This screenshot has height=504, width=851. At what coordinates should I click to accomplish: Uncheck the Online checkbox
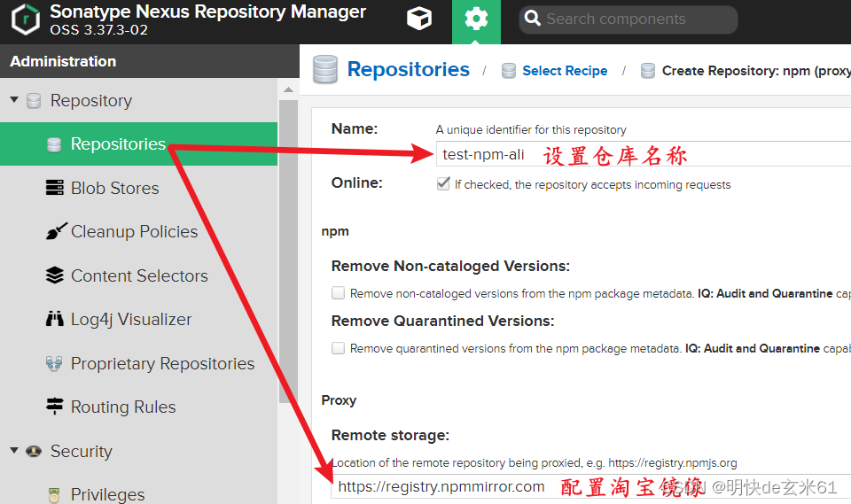(x=443, y=183)
